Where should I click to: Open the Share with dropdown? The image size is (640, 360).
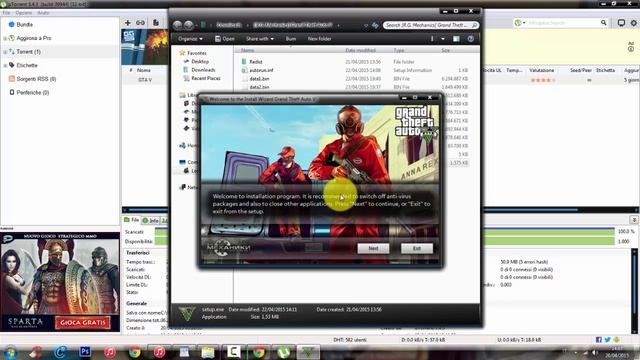click(260, 39)
